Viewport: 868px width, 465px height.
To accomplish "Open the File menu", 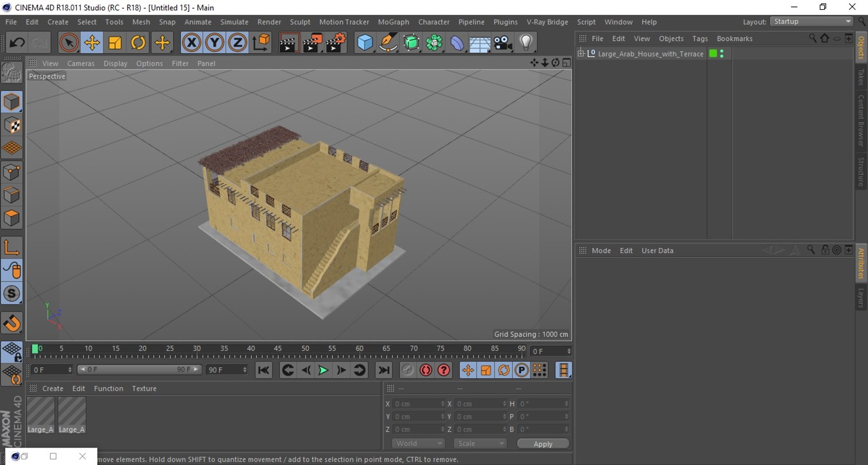I will click(11, 22).
